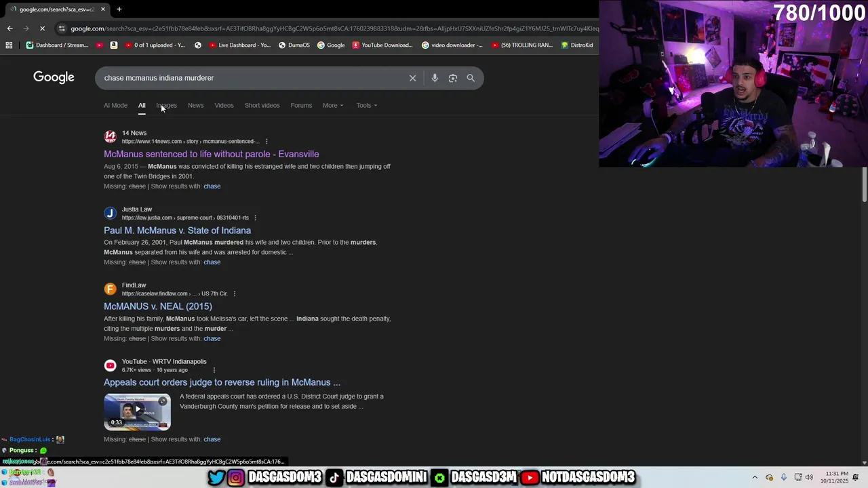Open the apps grid in bookmarks bar

pos(9,45)
